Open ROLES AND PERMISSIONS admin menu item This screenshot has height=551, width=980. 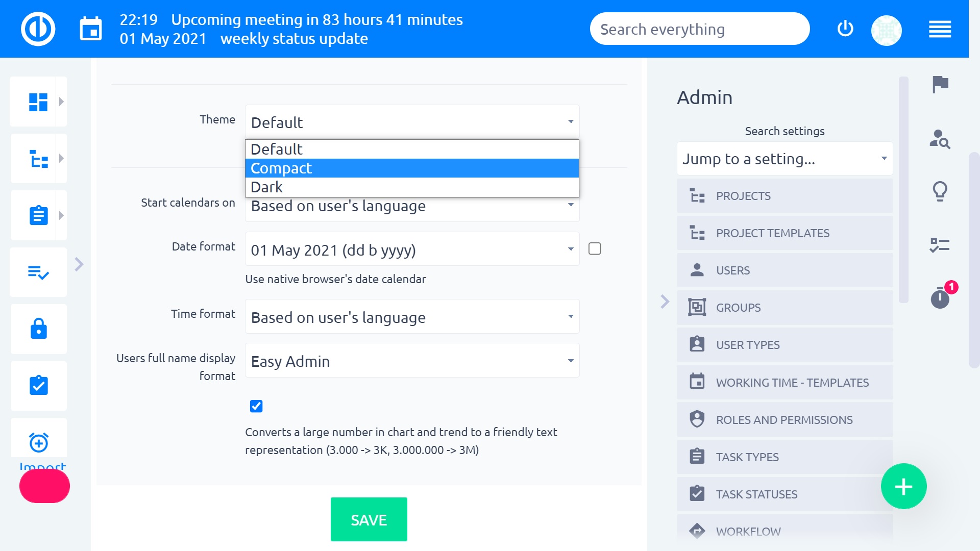(x=785, y=420)
